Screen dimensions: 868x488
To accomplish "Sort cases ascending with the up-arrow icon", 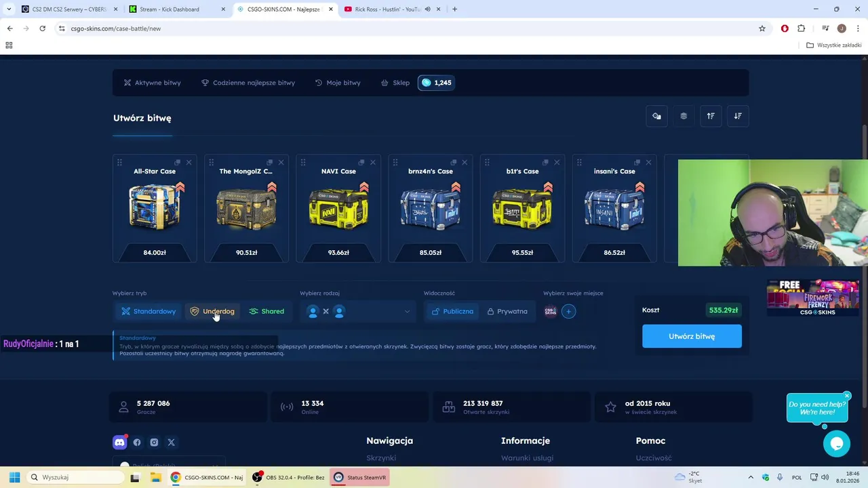I will point(711,116).
